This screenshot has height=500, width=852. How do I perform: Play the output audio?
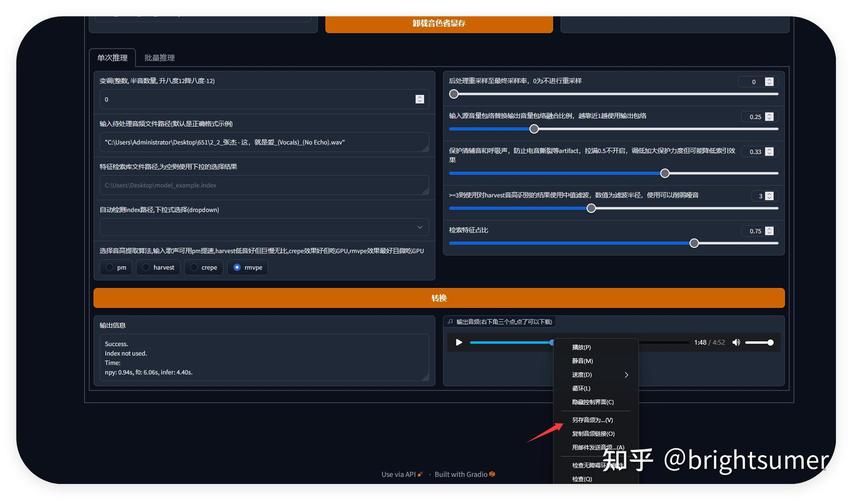(459, 342)
